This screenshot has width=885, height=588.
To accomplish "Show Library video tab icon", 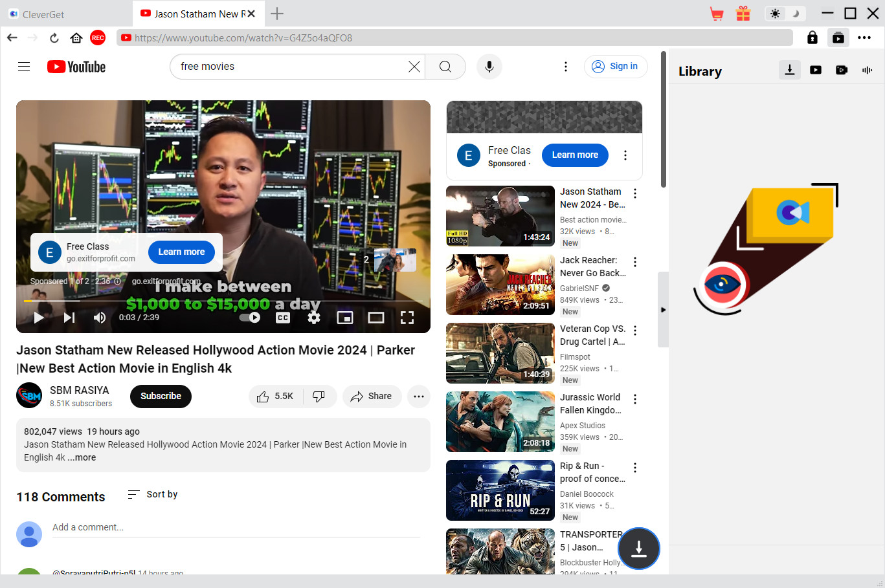I will [x=816, y=70].
